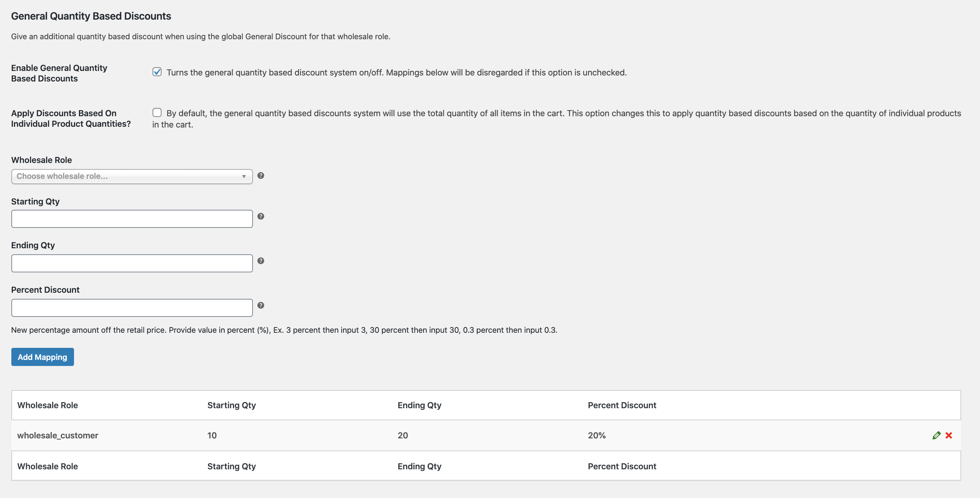This screenshot has height=498, width=980.
Task: Click the wholesale role dropdown arrow
Action: coord(244,177)
